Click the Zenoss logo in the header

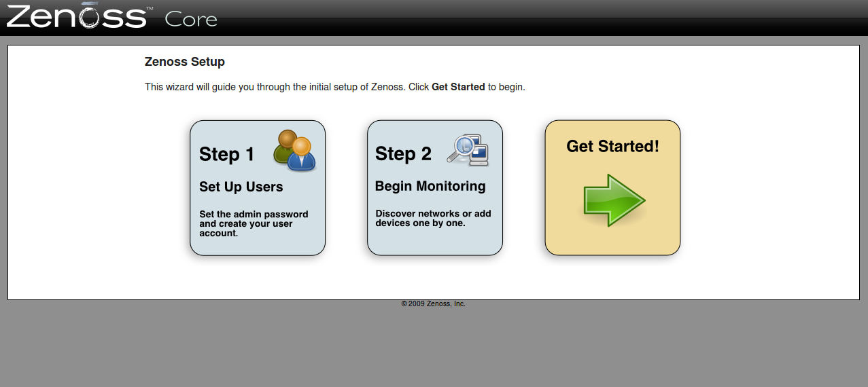point(76,17)
